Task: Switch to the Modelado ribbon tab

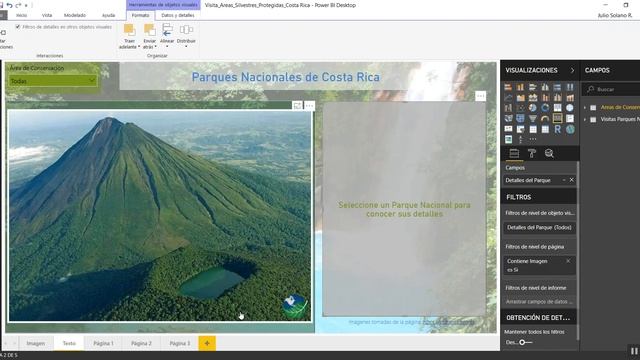Action: pos(75,15)
